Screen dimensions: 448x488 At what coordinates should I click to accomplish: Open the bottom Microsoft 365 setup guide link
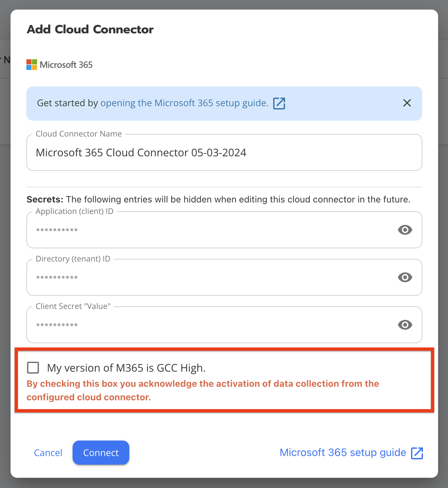point(343,453)
